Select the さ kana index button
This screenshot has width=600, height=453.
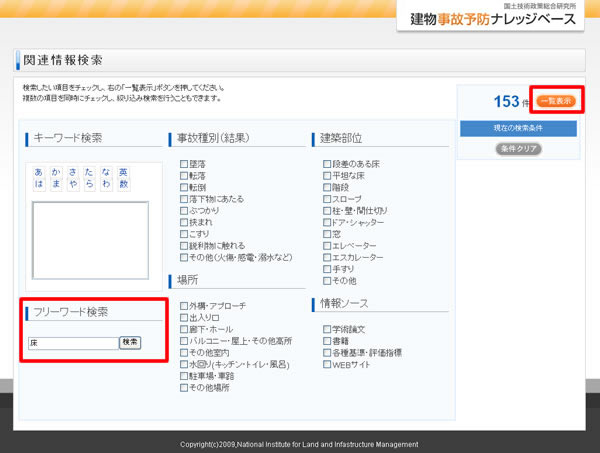pyautogui.click(x=73, y=172)
